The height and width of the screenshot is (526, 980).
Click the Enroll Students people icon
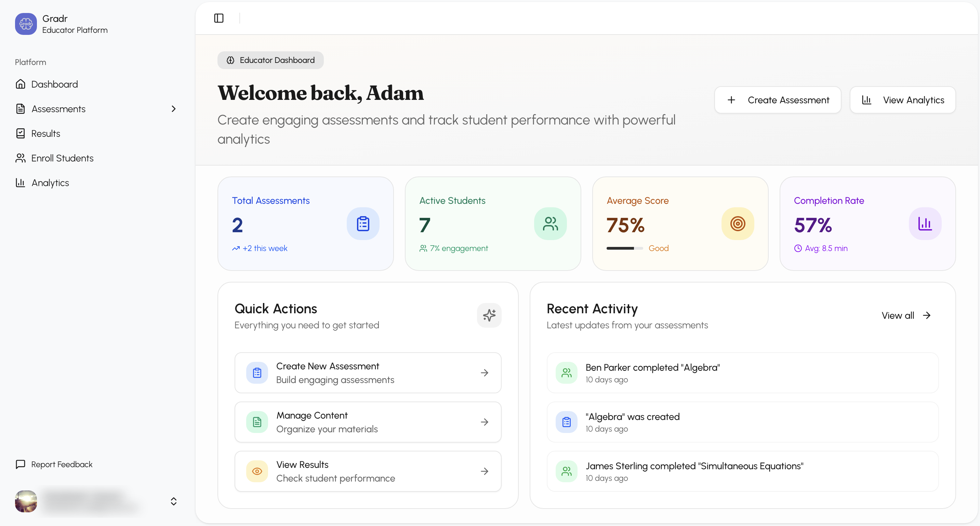click(x=20, y=158)
